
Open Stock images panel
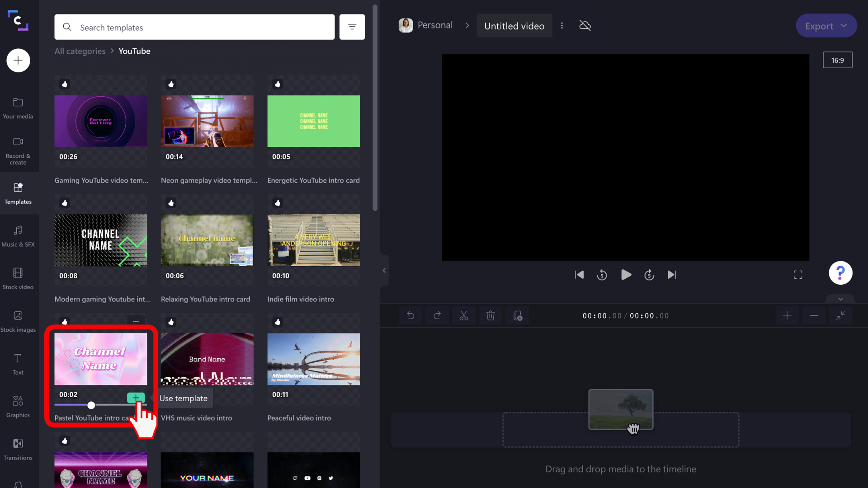[x=18, y=322]
